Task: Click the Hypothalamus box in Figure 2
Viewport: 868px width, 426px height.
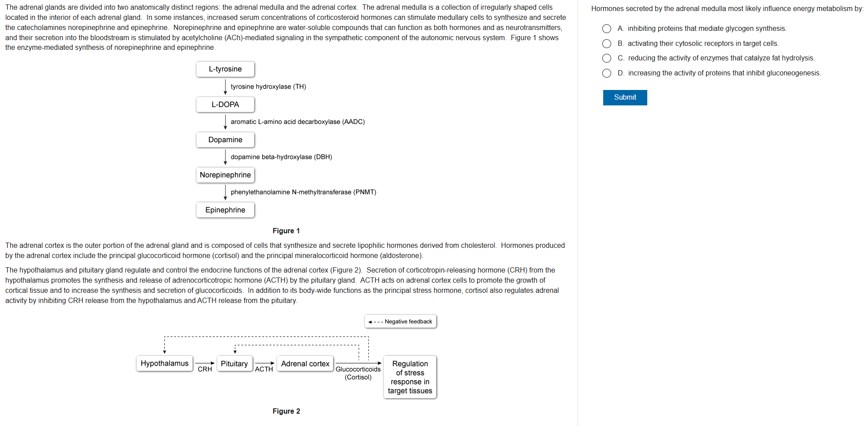Action: (x=164, y=363)
